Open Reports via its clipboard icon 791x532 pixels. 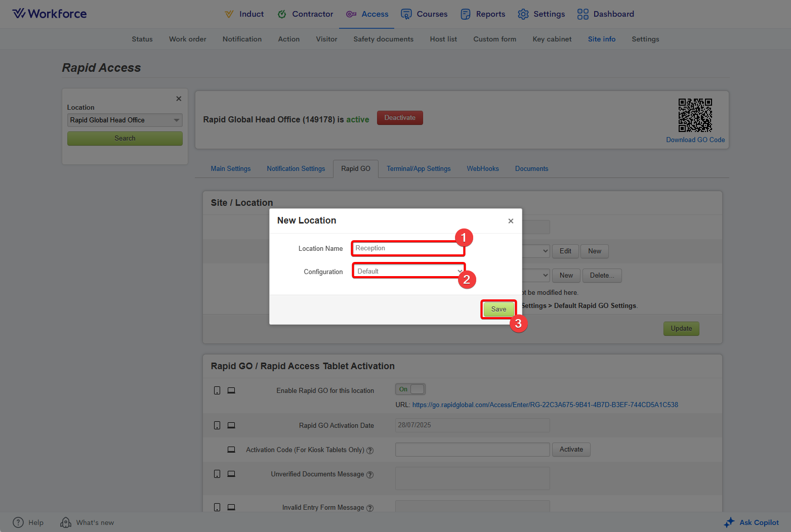tap(465, 14)
